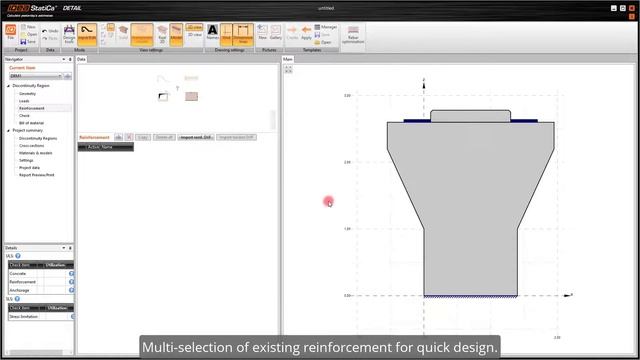Add a new reinforcement item icon
The image size is (640, 360).
coord(118,137)
